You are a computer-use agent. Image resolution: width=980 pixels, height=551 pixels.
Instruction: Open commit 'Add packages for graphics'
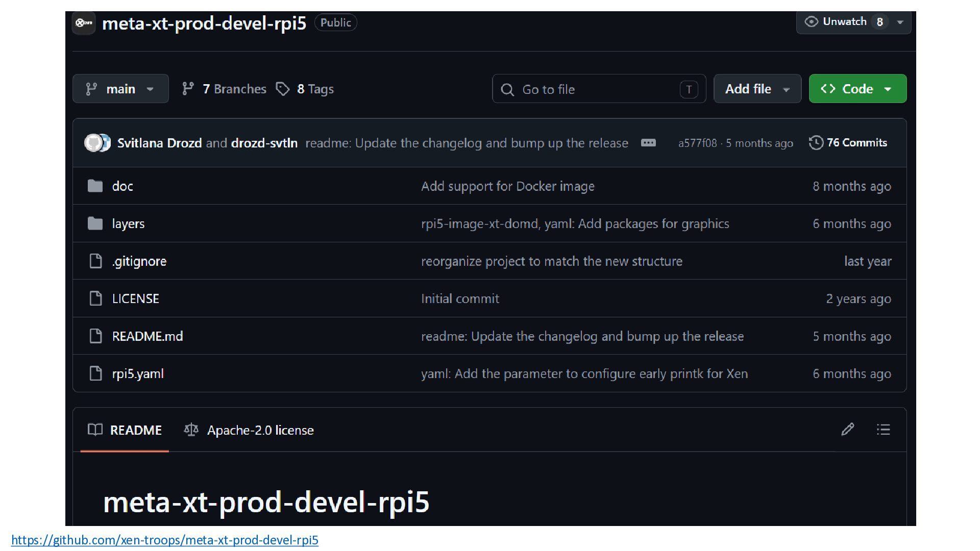click(575, 224)
